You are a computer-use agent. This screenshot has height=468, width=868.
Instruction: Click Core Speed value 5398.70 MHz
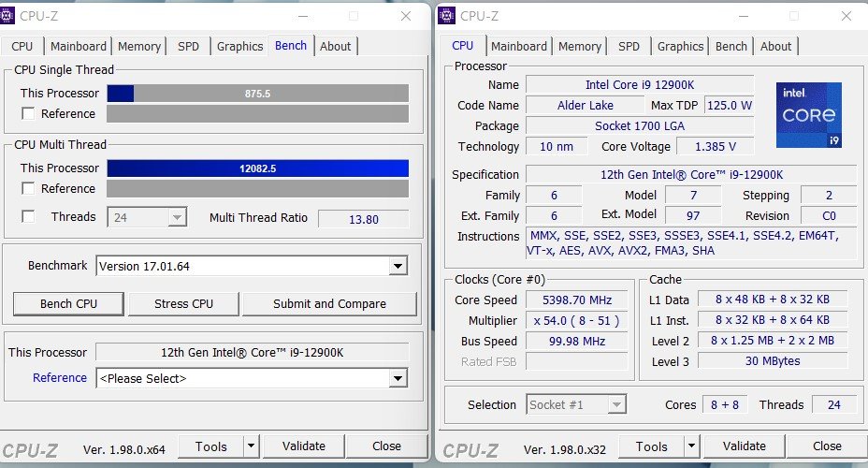click(577, 300)
